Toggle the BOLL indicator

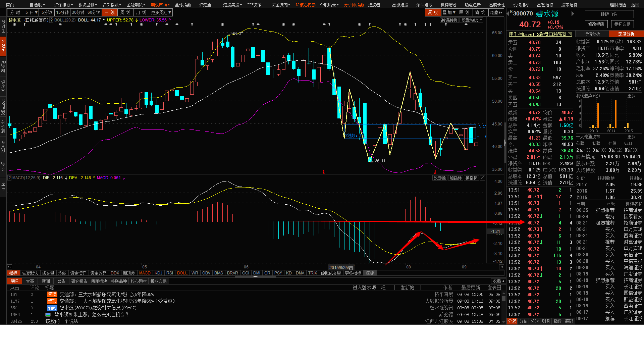[x=182, y=273]
